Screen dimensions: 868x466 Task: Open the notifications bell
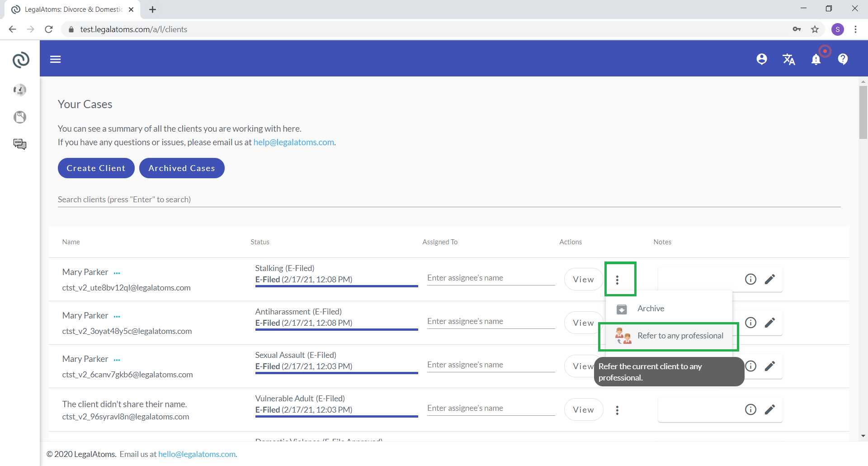[x=816, y=59]
